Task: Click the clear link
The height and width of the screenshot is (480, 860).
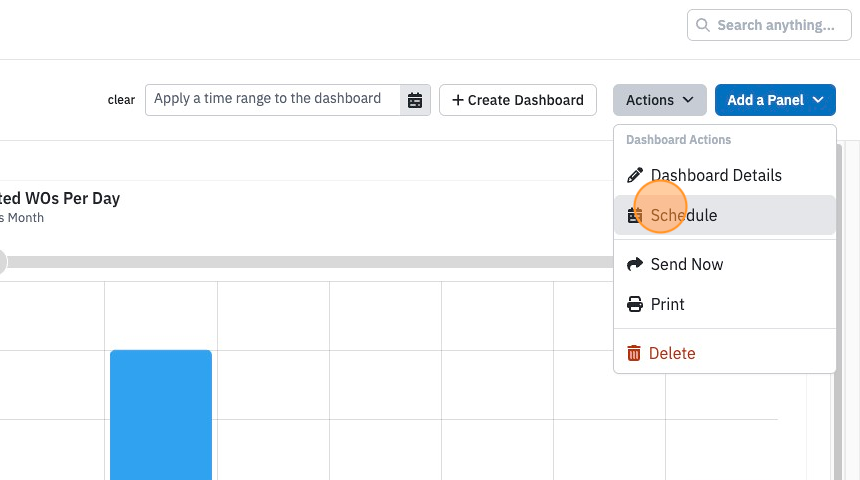Action: [x=121, y=100]
